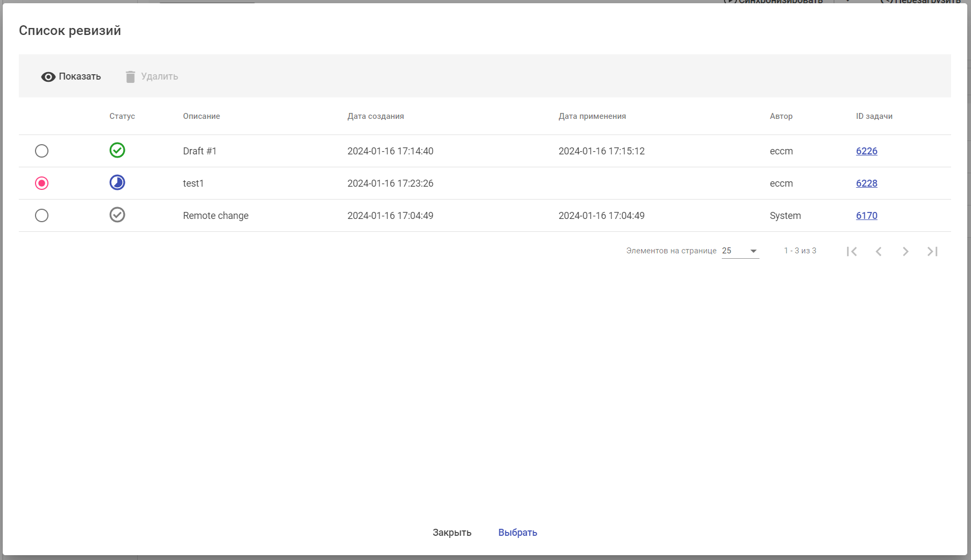Viewport: 971px width, 560px height.
Task: Click the eye icon for Показать
Action: click(x=48, y=77)
